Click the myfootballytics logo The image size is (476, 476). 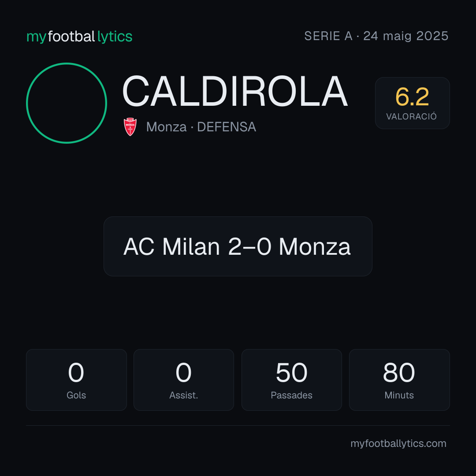(79, 37)
